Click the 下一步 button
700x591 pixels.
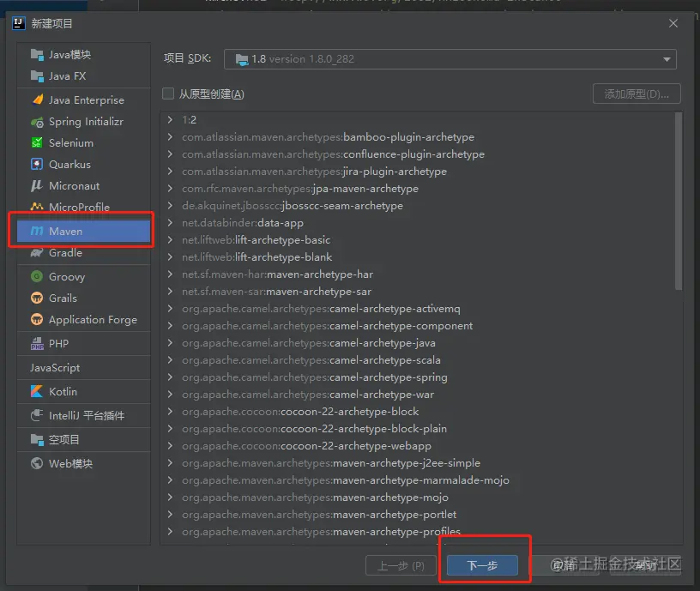tap(483, 565)
